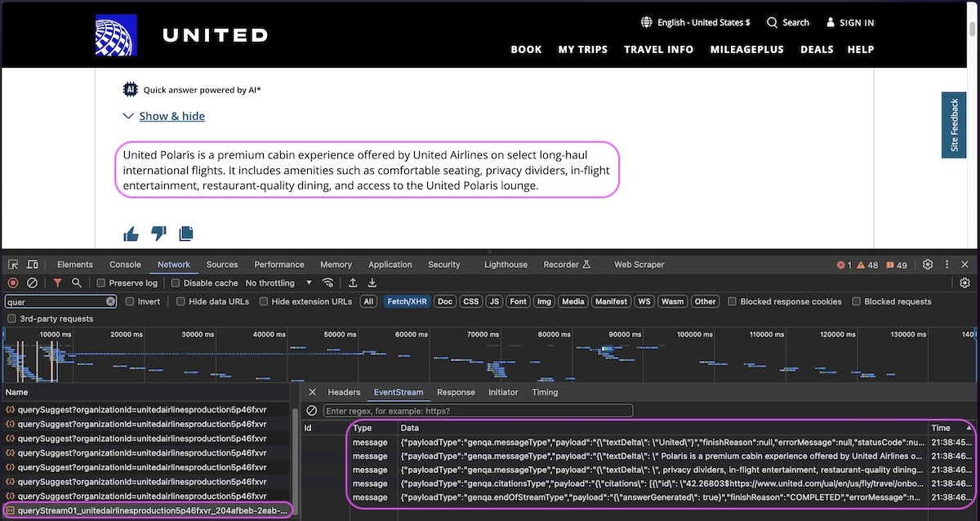
Task: Check the Blocked requests box
Action: 857,301
